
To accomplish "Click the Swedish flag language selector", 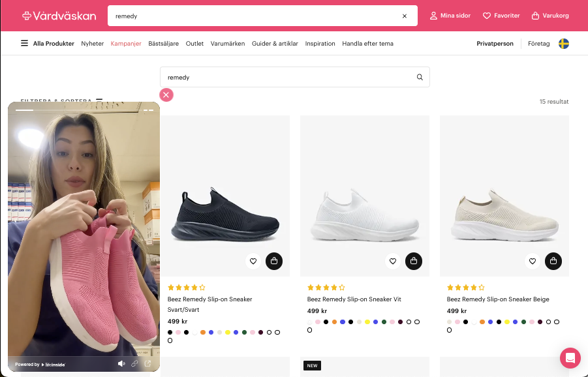I will pos(564,44).
